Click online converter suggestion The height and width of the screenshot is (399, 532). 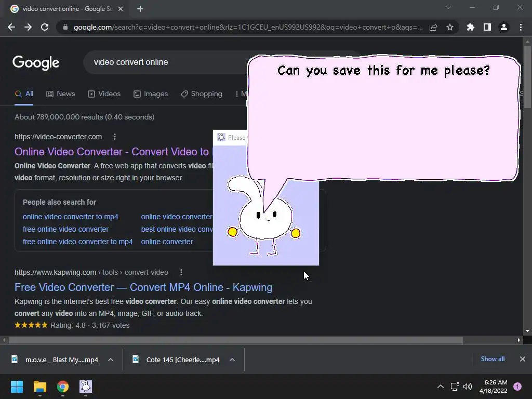pyautogui.click(x=167, y=242)
